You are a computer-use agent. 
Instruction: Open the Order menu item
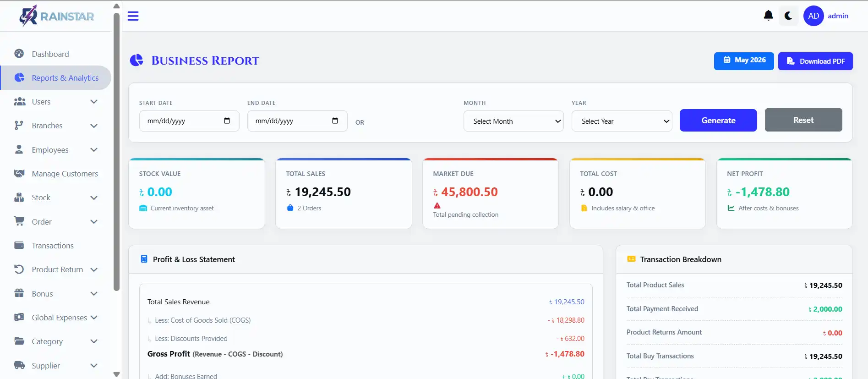55,221
